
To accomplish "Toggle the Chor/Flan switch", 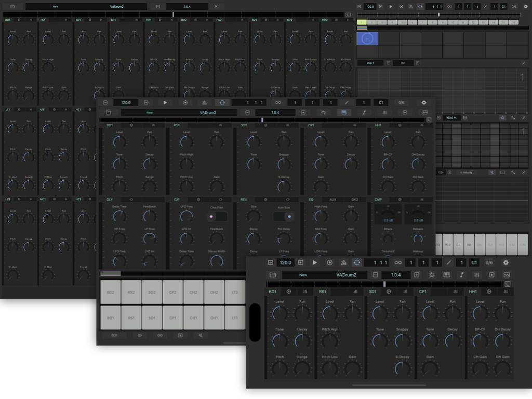I will (x=216, y=217).
